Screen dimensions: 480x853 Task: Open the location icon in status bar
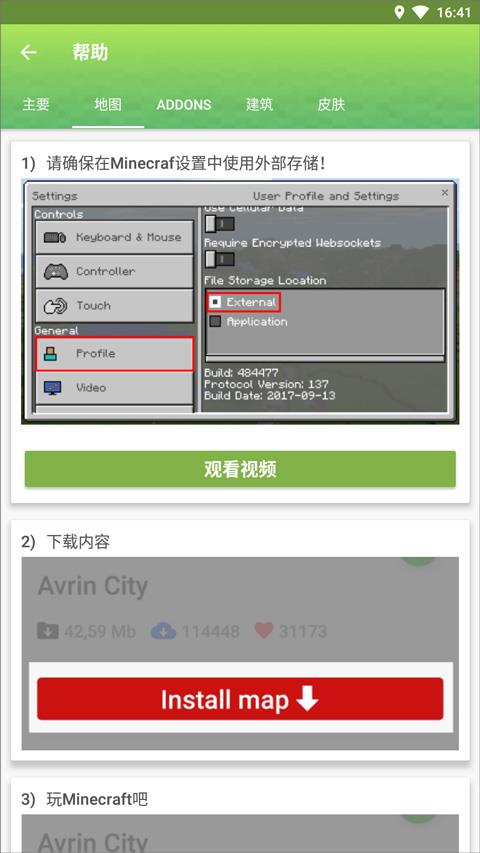point(399,12)
